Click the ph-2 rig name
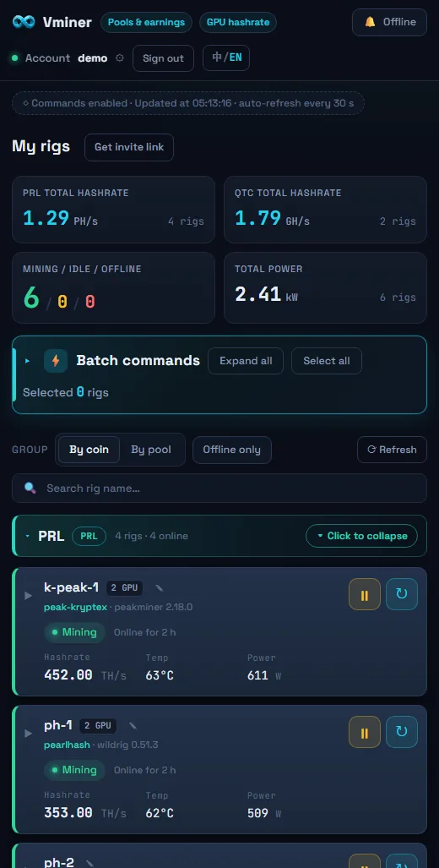439x868 pixels. coord(58,862)
